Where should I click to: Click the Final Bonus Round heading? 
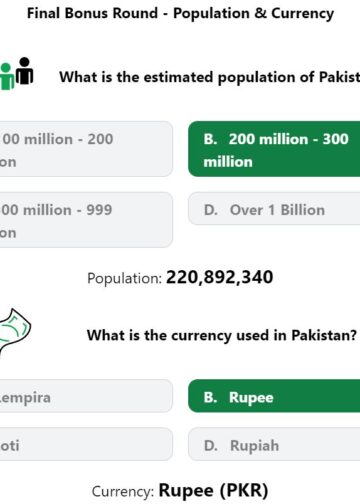[x=180, y=14]
